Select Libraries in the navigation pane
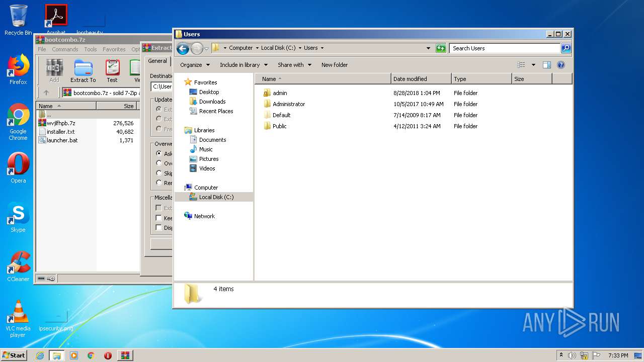 coord(204,130)
